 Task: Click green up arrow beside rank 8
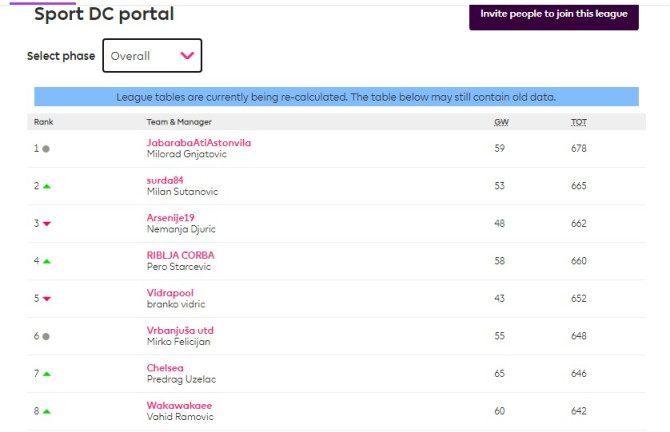coord(46,411)
